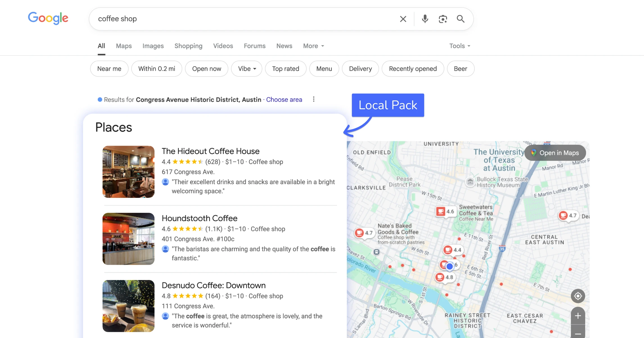Click the map locate-me target icon
Screen dimensions: 644x338
(x=578, y=296)
